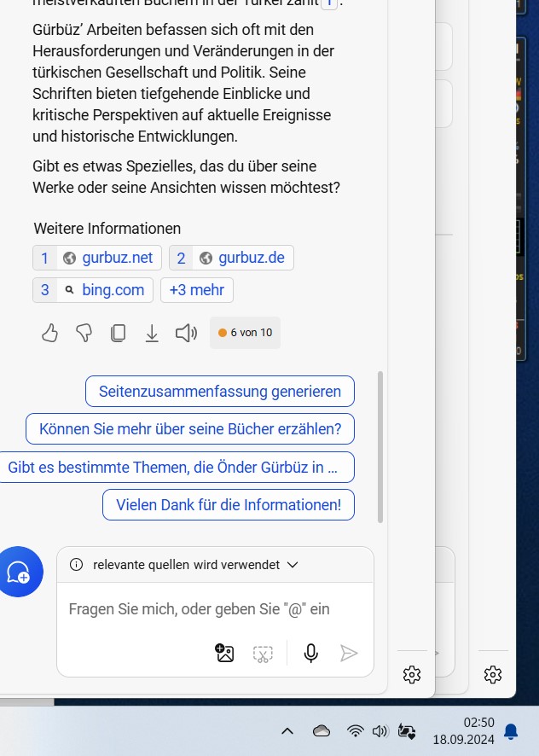
Task: Select Können Sie mehr über seine Bücher erzählen?
Action: point(190,429)
